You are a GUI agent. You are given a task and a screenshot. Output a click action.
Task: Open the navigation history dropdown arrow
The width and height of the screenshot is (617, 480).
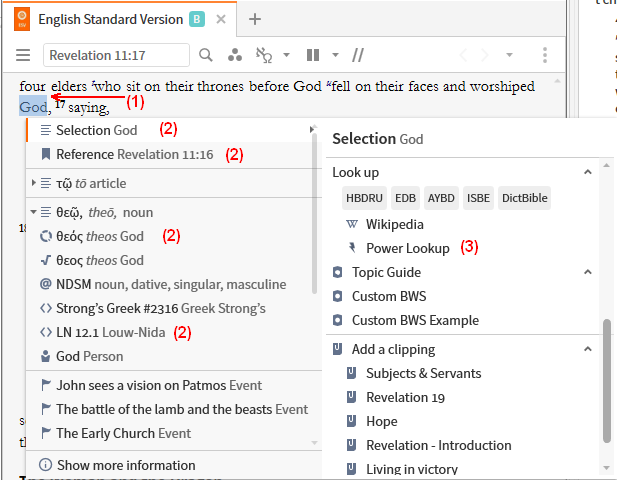(509, 55)
